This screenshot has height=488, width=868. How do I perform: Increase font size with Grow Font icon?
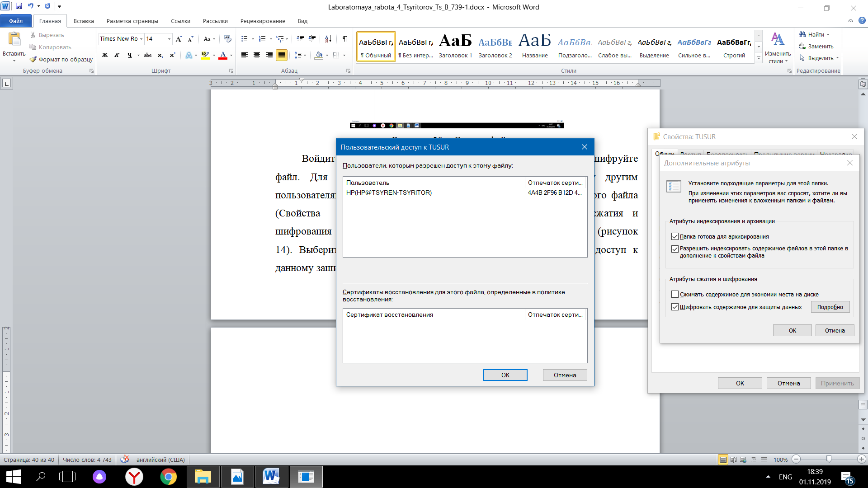click(x=179, y=39)
